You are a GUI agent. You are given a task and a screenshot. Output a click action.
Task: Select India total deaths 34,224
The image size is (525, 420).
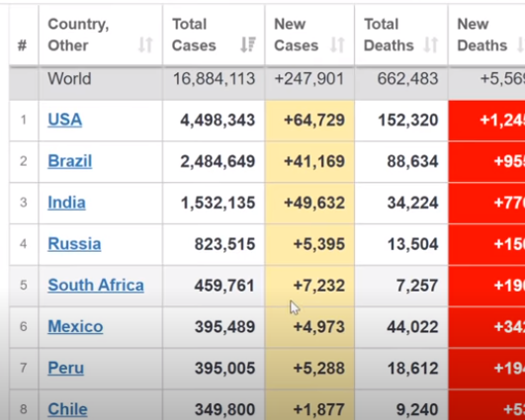pyautogui.click(x=412, y=203)
